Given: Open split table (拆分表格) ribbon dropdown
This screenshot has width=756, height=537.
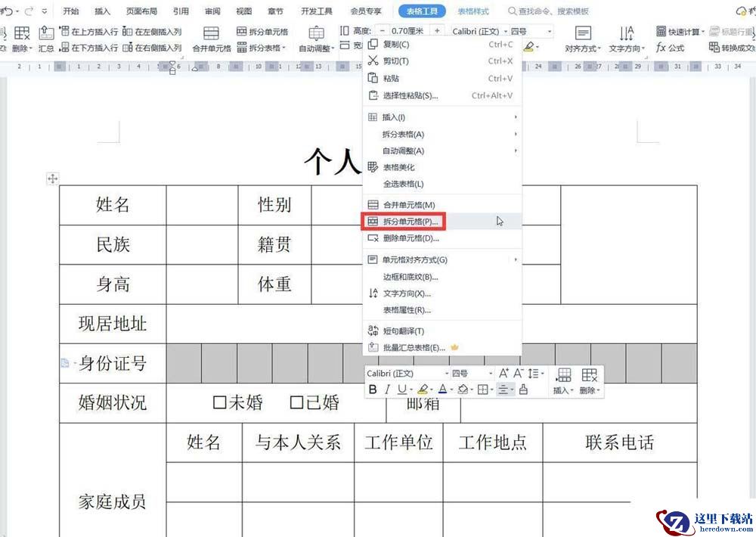Looking at the screenshot, I should pos(262,48).
